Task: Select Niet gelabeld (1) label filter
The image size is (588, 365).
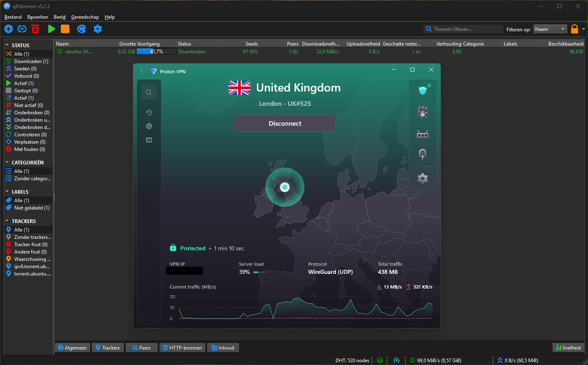Action: click(x=29, y=208)
